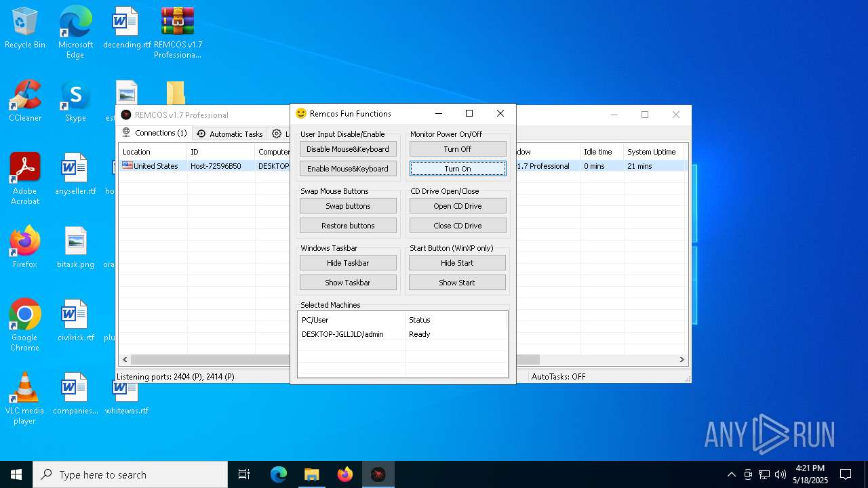Maximize the Remcos Fun Functions window
This screenshot has width=868, height=488.
469,114
